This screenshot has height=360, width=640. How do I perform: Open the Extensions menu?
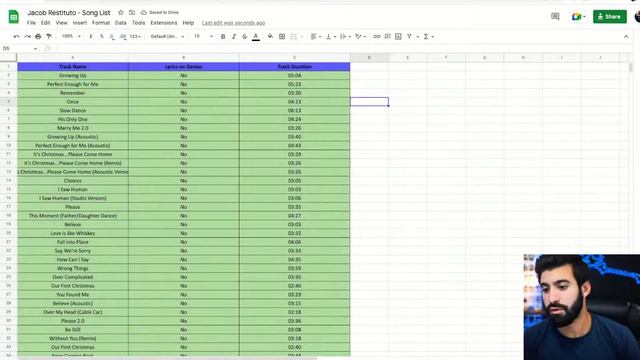click(x=164, y=23)
